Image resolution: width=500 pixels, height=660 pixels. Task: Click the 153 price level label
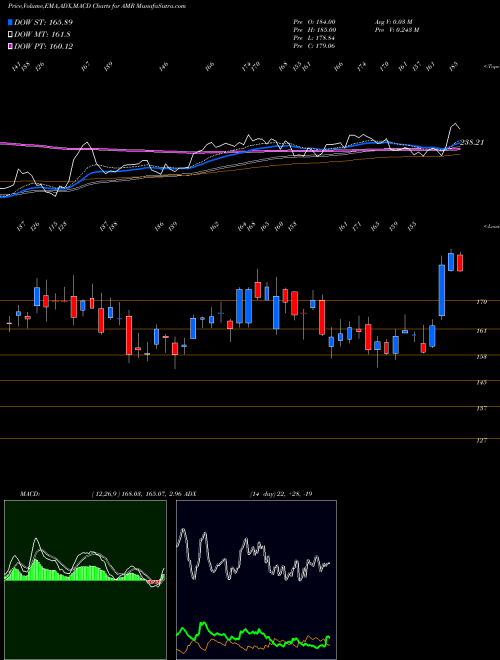click(482, 357)
